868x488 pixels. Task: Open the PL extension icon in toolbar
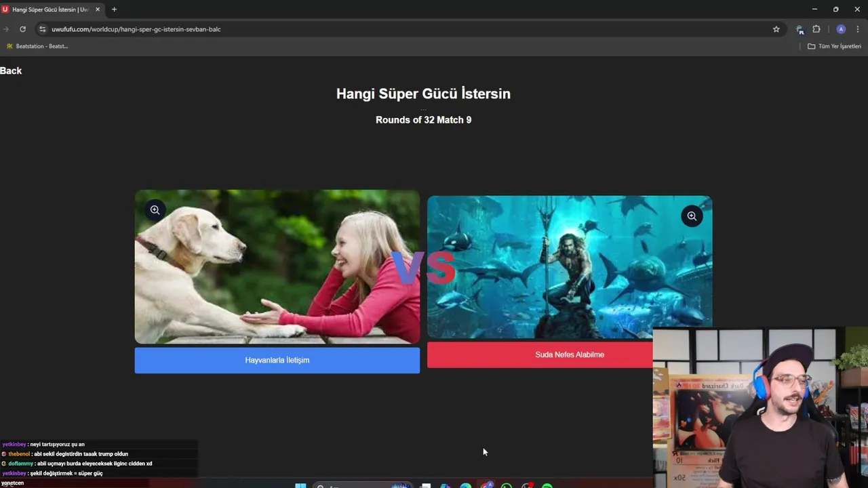(x=800, y=29)
